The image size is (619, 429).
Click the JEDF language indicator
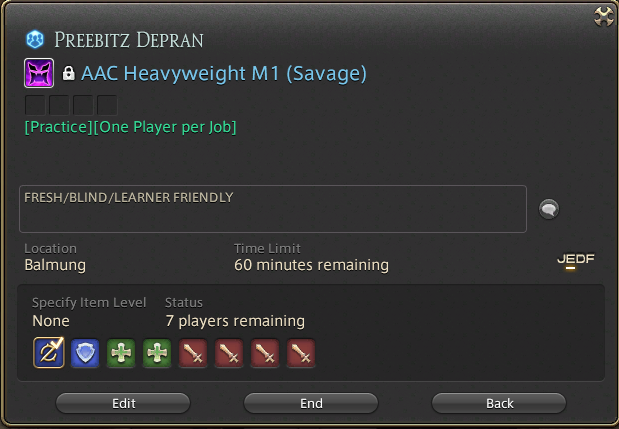pos(576,259)
